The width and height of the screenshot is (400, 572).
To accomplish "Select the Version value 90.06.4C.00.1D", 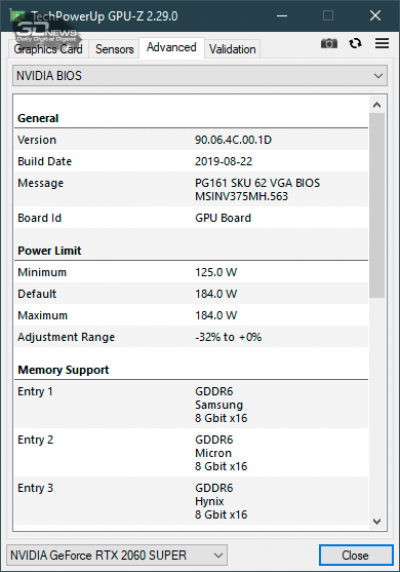I will point(233,140).
